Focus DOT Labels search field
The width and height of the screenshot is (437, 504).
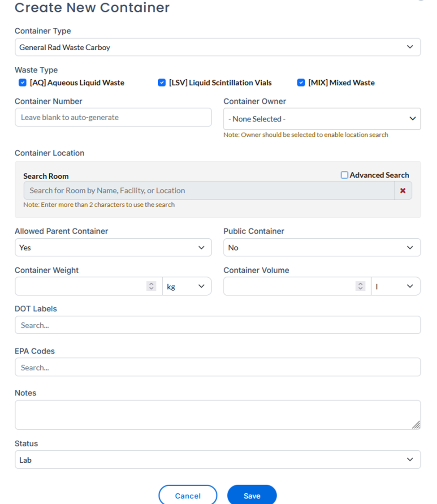coord(218,325)
